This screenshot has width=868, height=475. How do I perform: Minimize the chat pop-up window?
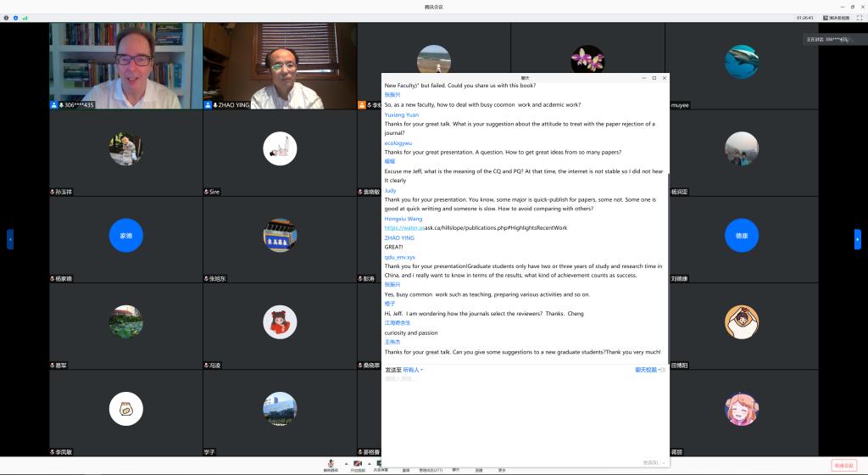[644, 78]
